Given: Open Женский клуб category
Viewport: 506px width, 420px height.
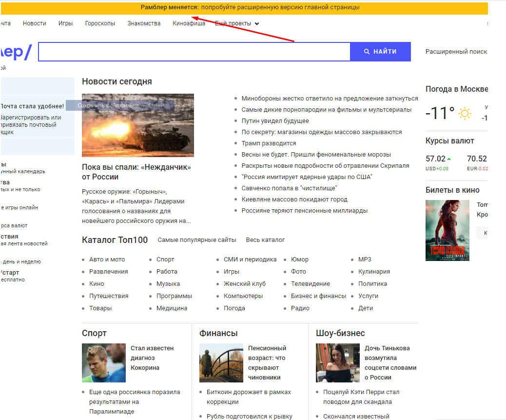Looking at the screenshot, I should pos(245,284).
